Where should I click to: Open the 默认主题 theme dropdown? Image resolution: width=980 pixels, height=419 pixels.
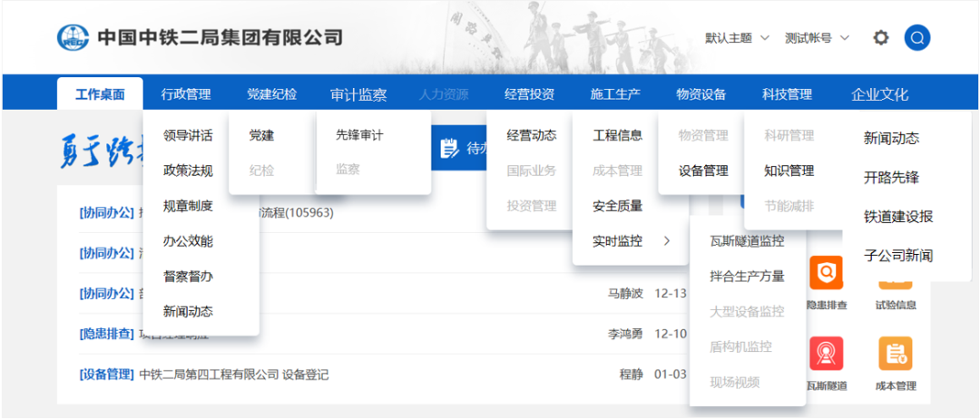737,38
